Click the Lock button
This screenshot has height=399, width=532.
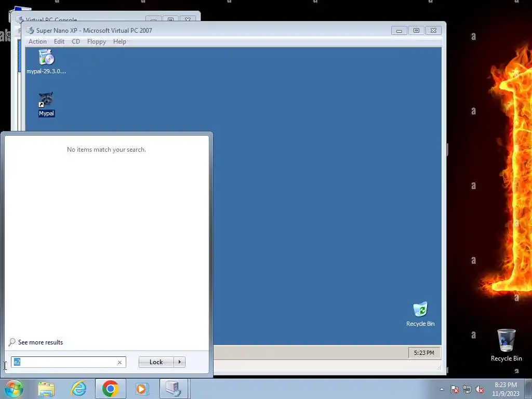coord(156,362)
